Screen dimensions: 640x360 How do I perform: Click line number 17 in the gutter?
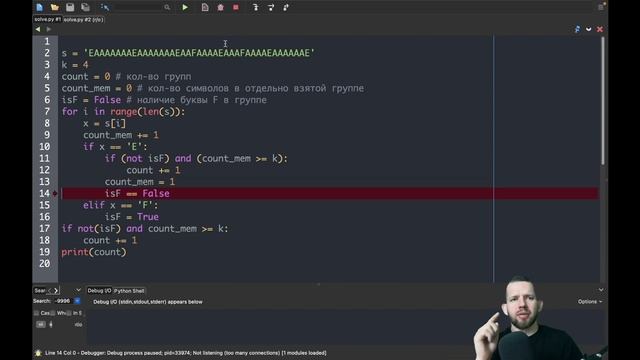click(44, 229)
